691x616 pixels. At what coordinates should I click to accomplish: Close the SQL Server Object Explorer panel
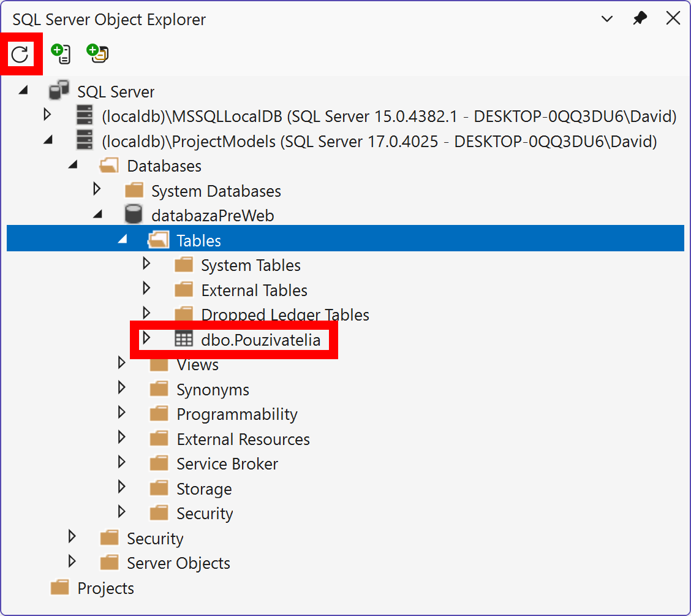tap(673, 18)
